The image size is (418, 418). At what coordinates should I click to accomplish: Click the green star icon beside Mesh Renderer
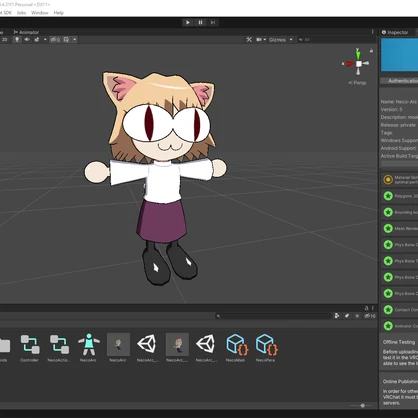point(388,228)
